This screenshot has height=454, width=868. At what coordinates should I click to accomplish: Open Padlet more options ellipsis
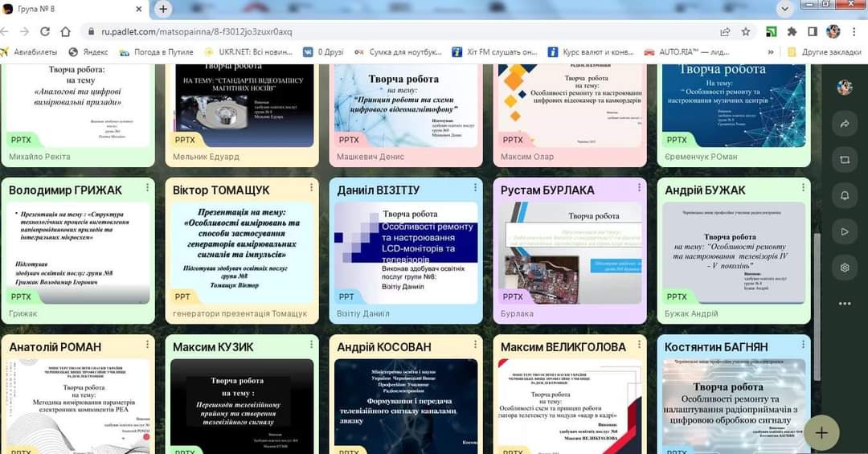point(844,304)
